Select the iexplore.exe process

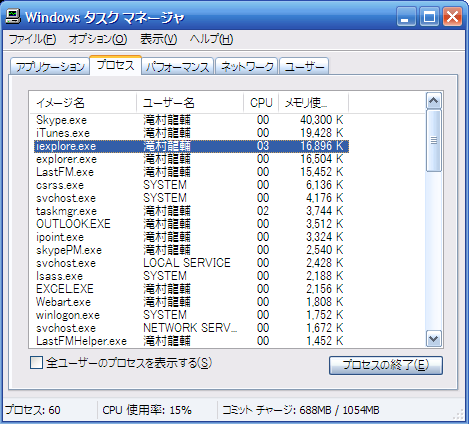[192, 146]
